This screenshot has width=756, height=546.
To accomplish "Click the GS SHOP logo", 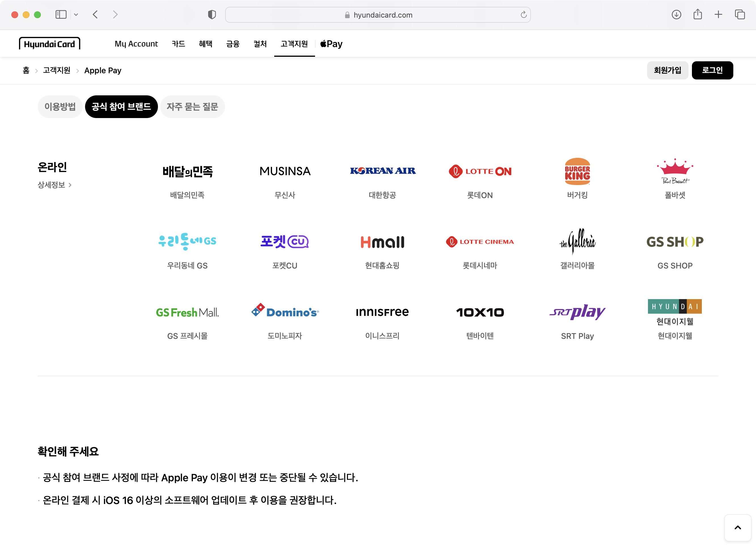I will coord(675,242).
